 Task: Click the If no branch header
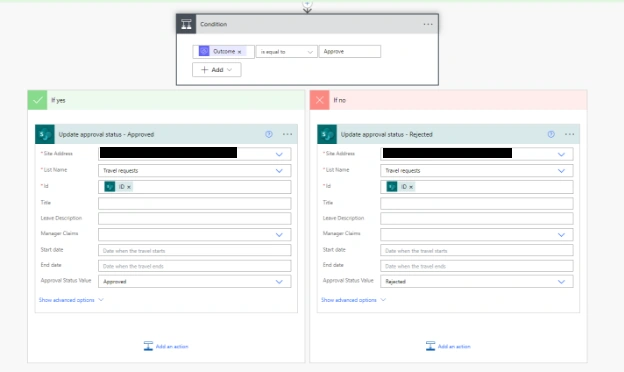point(448,100)
